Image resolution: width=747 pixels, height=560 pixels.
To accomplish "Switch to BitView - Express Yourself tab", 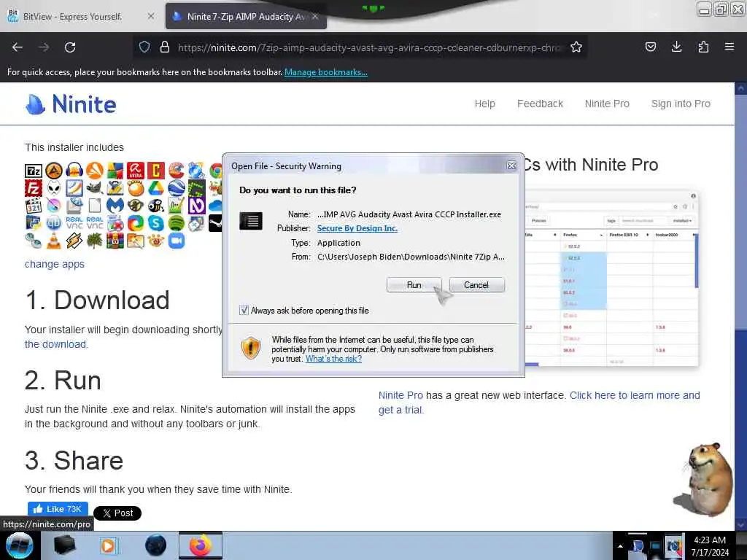I will (x=72, y=17).
